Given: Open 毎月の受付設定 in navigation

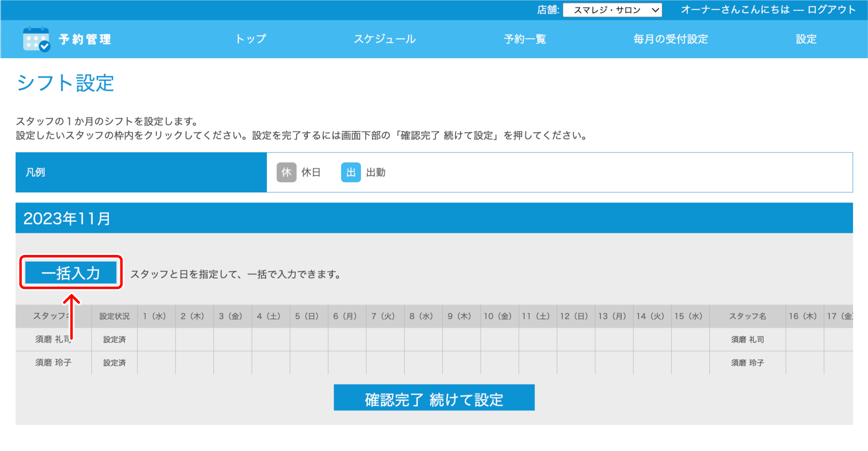Looking at the screenshot, I should (670, 39).
